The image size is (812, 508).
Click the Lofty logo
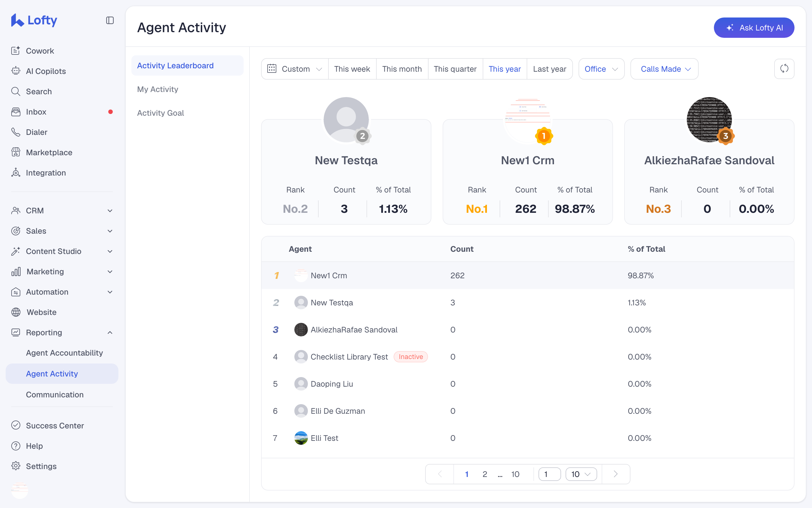coord(34,20)
